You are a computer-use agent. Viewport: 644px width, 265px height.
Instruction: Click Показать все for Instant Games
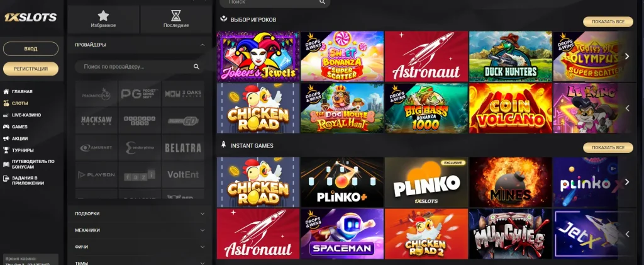pyautogui.click(x=608, y=147)
